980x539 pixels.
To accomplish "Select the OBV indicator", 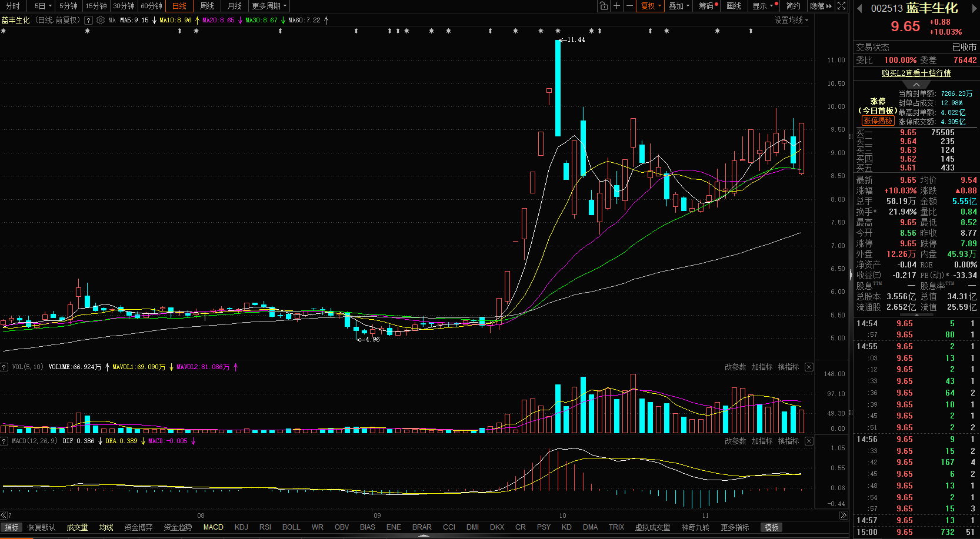I will (x=342, y=527).
